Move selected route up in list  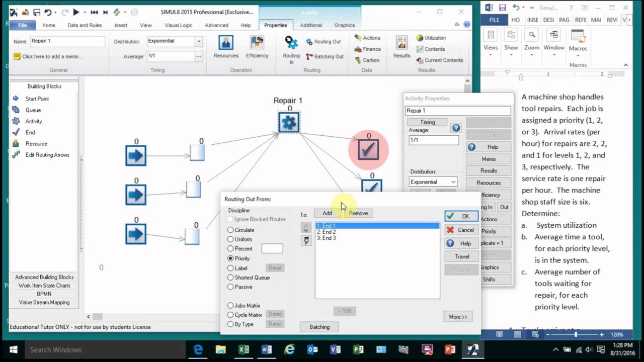[x=305, y=228]
